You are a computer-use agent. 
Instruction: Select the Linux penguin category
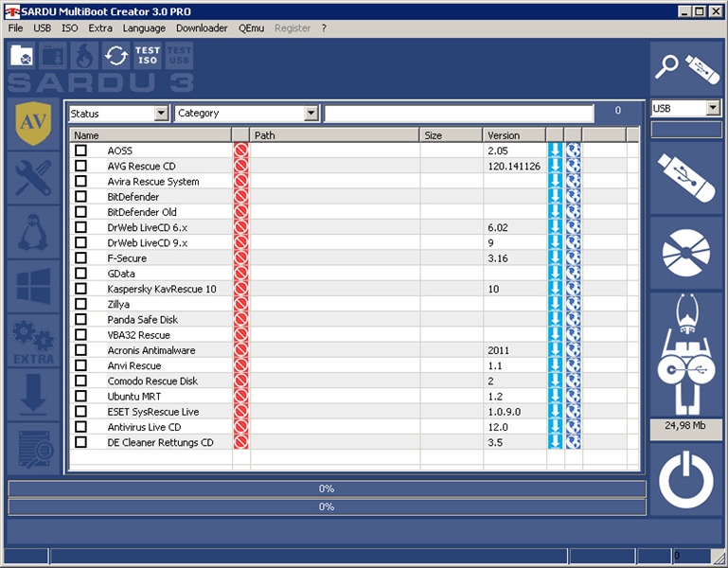pos(33,232)
